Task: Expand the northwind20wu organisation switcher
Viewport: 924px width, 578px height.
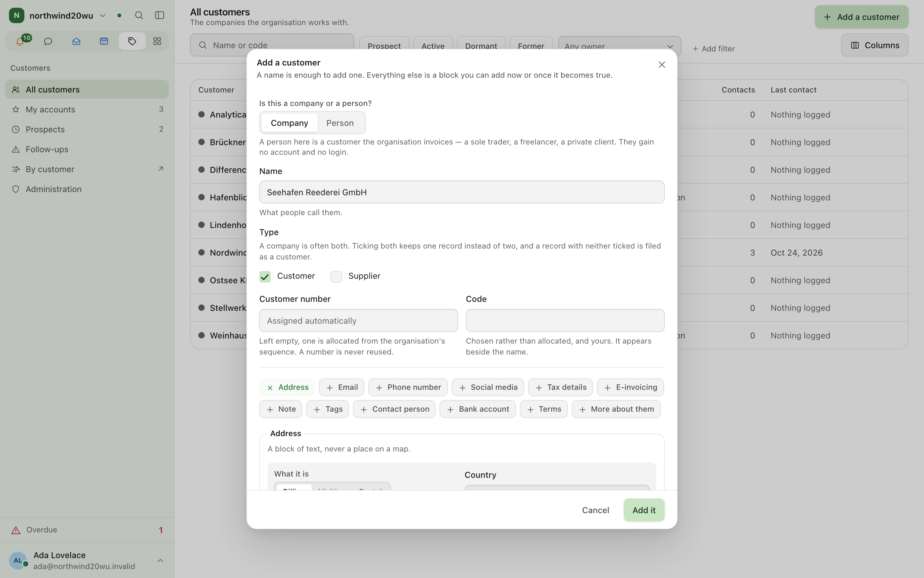Action: [103, 16]
